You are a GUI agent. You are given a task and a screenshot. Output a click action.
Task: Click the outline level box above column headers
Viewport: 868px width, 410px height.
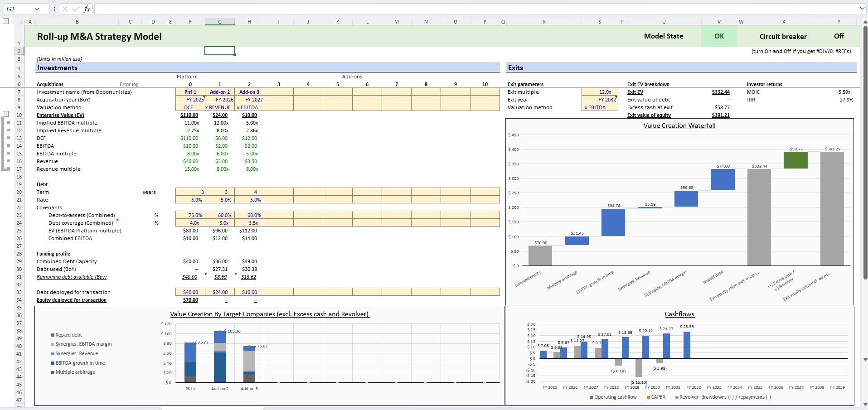click(x=5, y=21)
